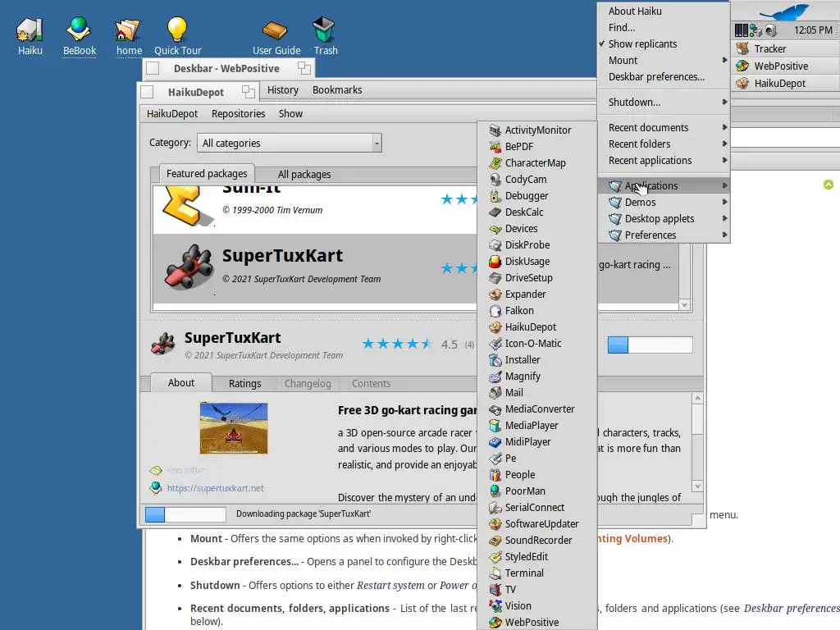Expand Recent documents submenu

[664, 127]
